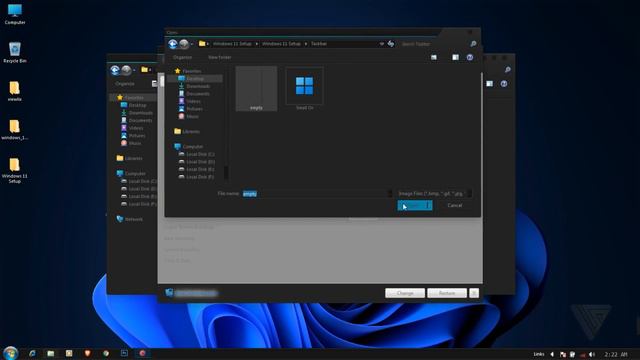Image resolution: width=640 pixels, height=360 pixels.
Task: Select Favorites in rear Explorer window
Action: tap(130, 98)
